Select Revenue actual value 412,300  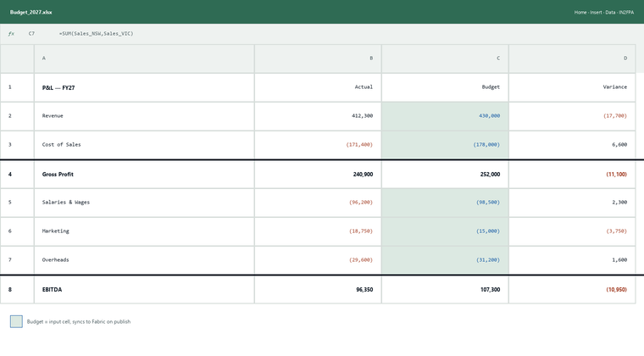click(318, 116)
